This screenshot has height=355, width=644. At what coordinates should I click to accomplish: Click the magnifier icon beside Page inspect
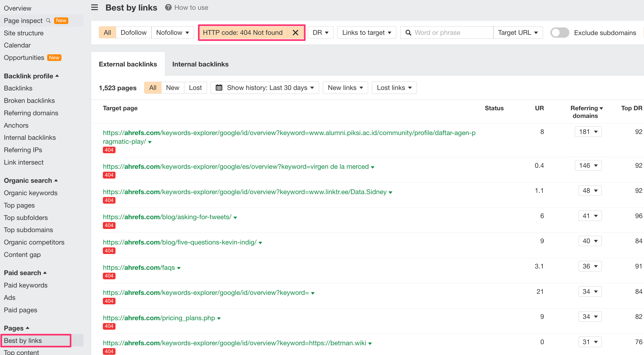coord(48,21)
